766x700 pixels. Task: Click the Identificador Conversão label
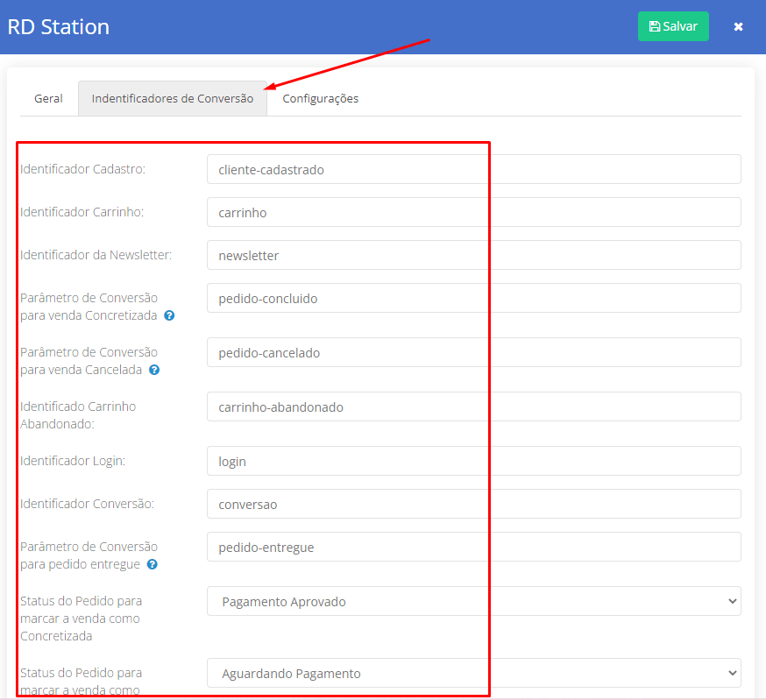[87, 504]
